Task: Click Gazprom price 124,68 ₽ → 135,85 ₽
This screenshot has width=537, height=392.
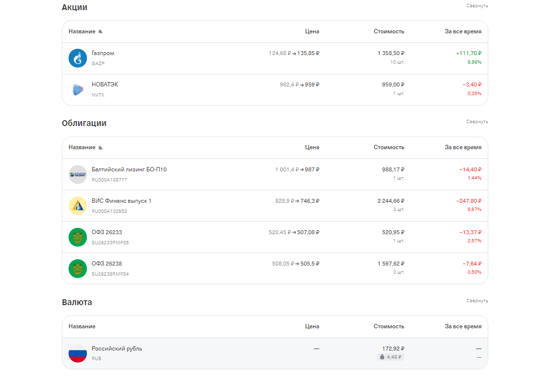Action: click(x=294, y=54)
